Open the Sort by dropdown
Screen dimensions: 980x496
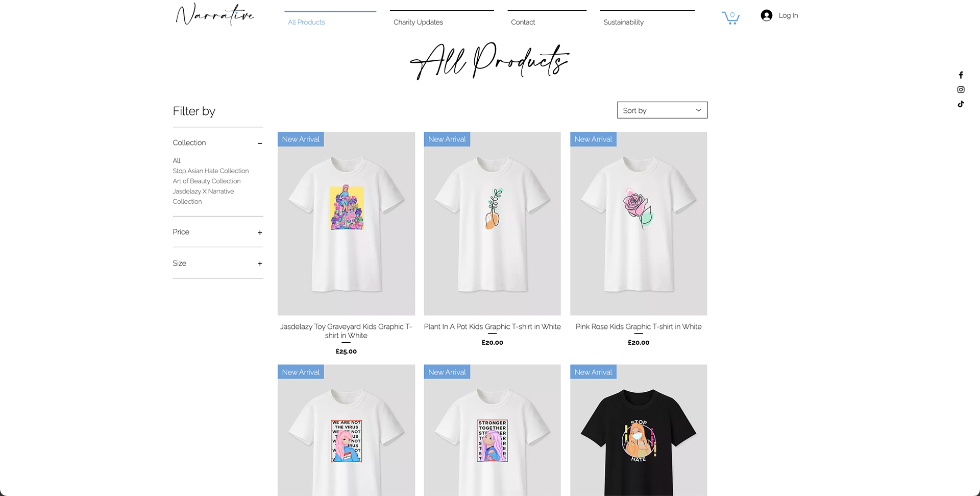(x=662, y=110)
